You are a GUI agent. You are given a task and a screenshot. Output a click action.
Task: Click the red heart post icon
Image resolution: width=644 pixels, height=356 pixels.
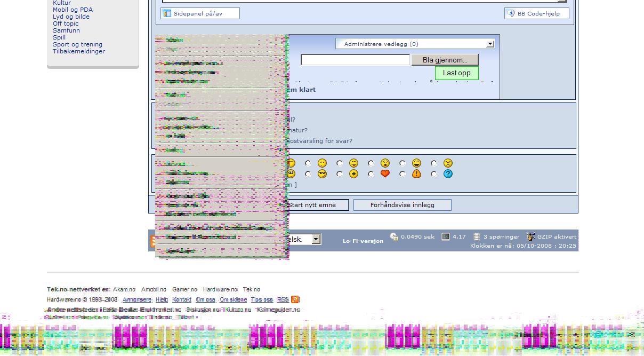coord(385,174)
